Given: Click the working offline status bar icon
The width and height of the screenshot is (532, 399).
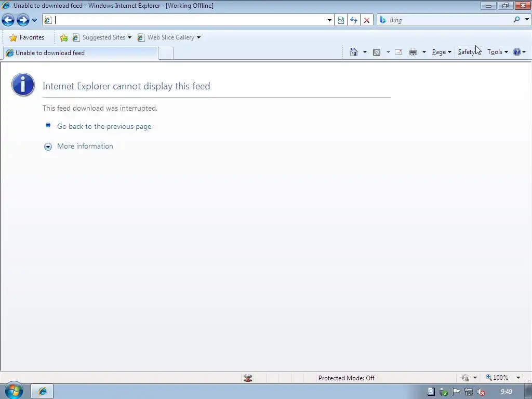Looking at the screenshot, I should pos(248,378).
